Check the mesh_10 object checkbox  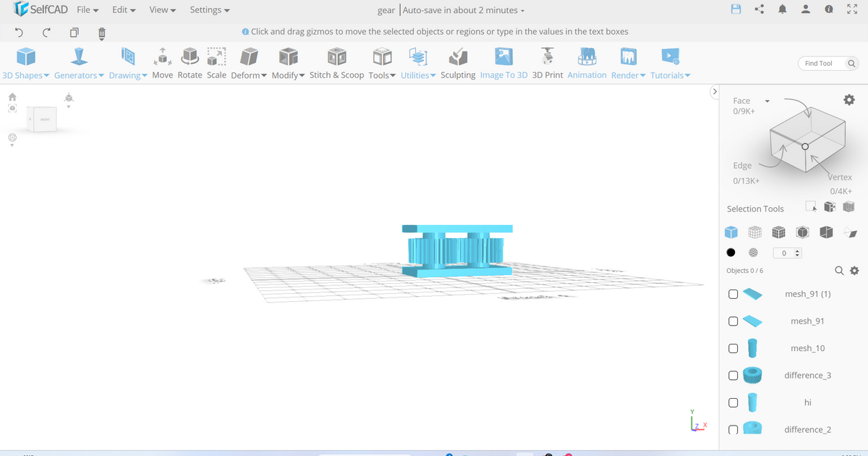pos(733,348)
